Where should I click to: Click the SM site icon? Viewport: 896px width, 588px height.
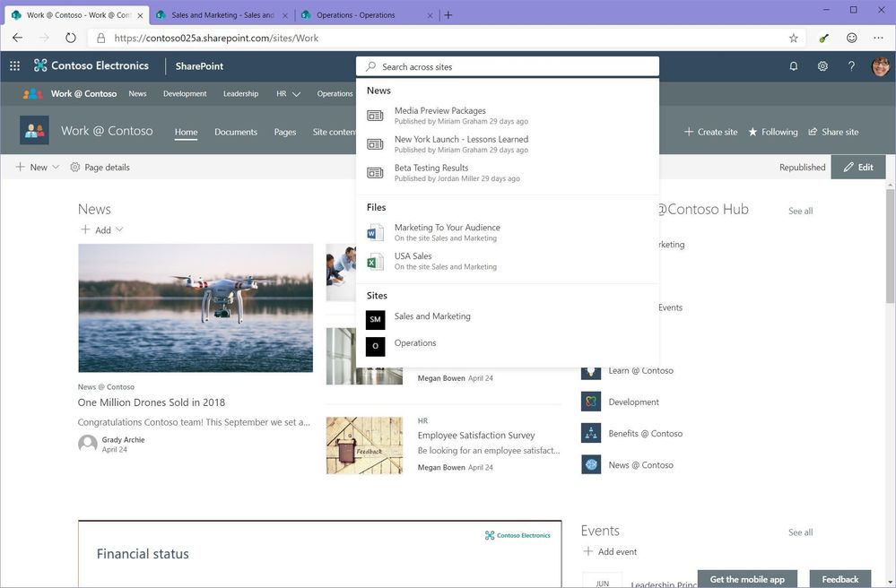point(376,320)
